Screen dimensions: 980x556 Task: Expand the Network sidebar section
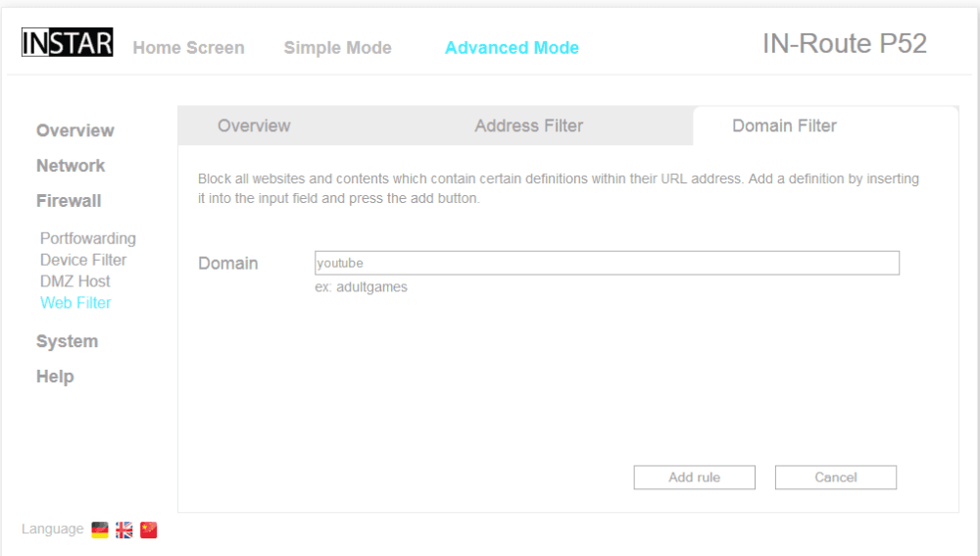(x=71, y=166)
